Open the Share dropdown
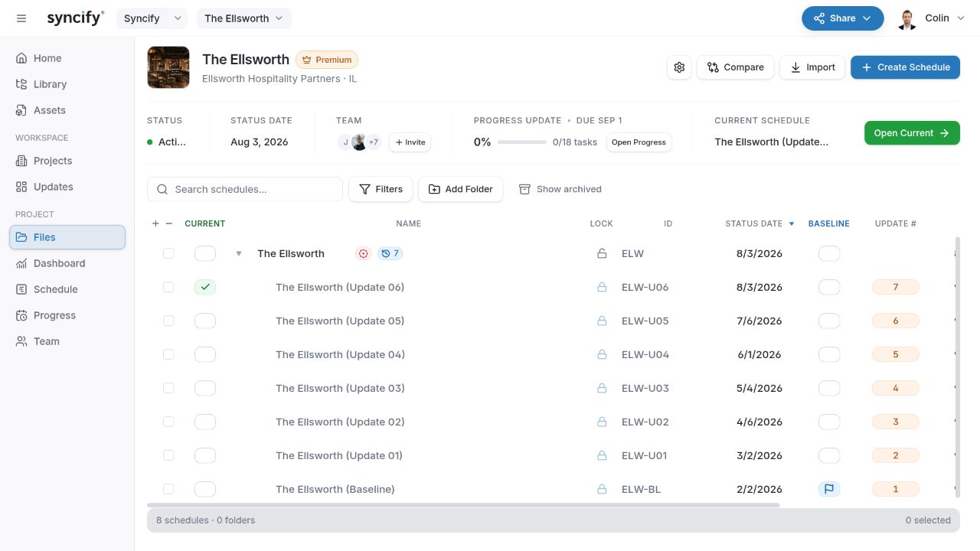Viewport: 980px width, 551px height. point(843,18)
